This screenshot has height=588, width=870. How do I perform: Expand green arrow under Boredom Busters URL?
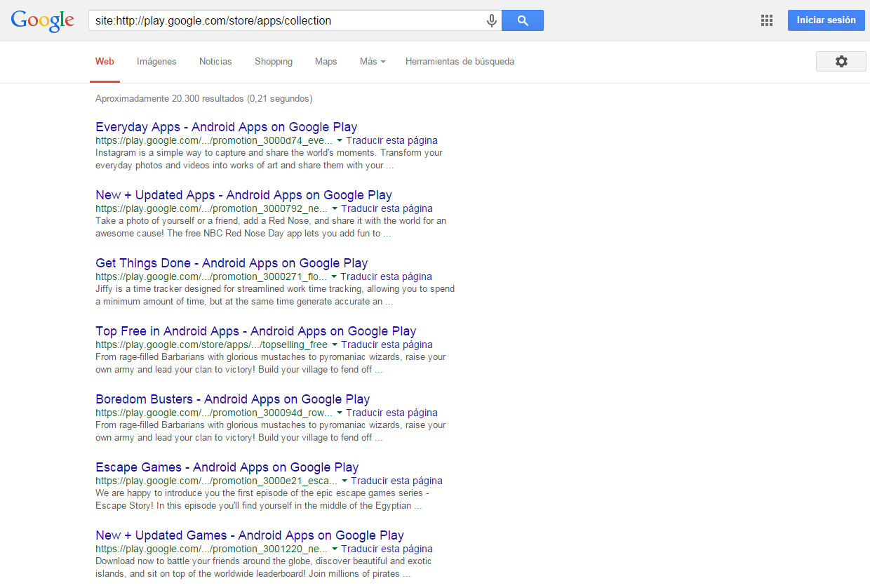[340, 413]
